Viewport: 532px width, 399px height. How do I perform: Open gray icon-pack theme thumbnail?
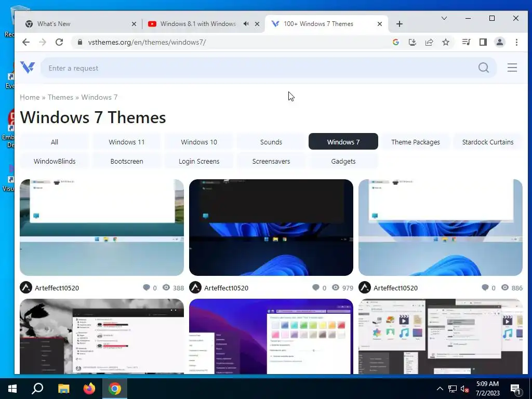pyautogui.click(x=441, y=336)
